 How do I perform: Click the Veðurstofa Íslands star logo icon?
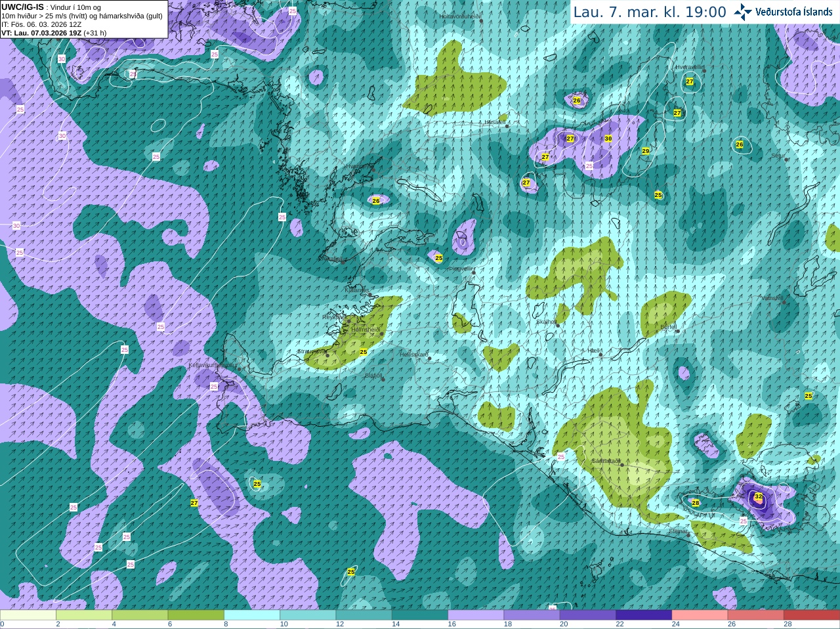(x=743, y=12)
